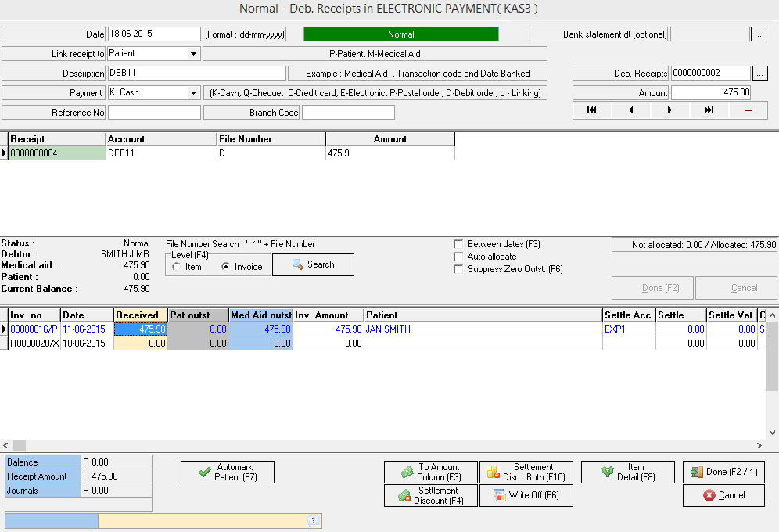Go to previous receipt record

coord(630,110)
